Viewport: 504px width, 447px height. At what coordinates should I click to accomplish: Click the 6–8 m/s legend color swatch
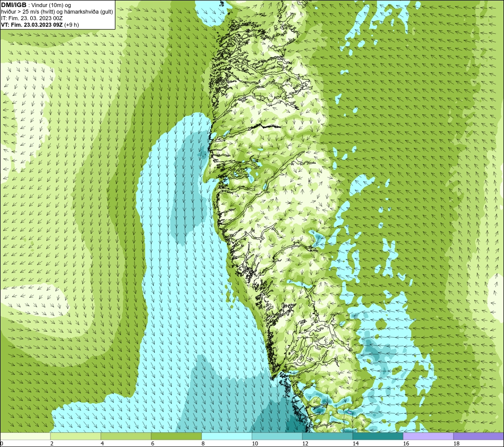[x=176, y=436]
